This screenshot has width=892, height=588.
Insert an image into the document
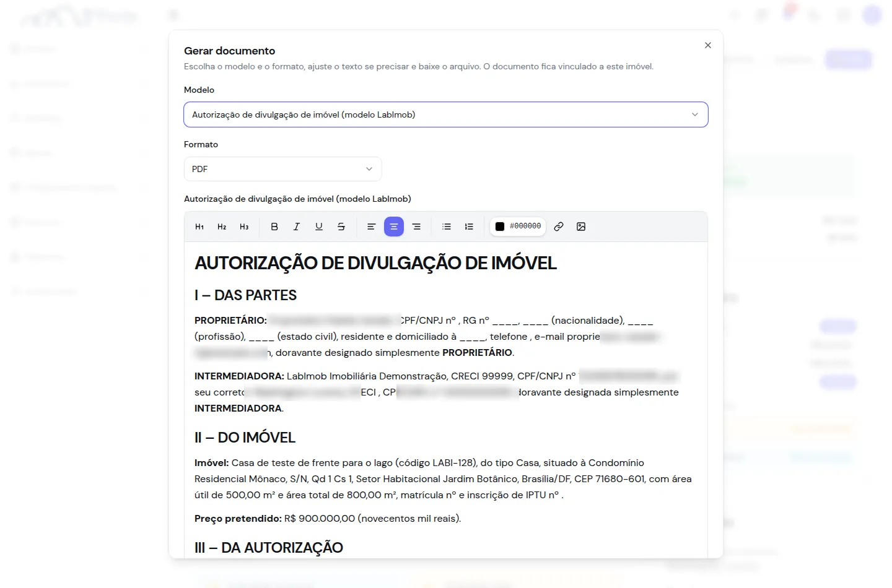coord(581,227)
